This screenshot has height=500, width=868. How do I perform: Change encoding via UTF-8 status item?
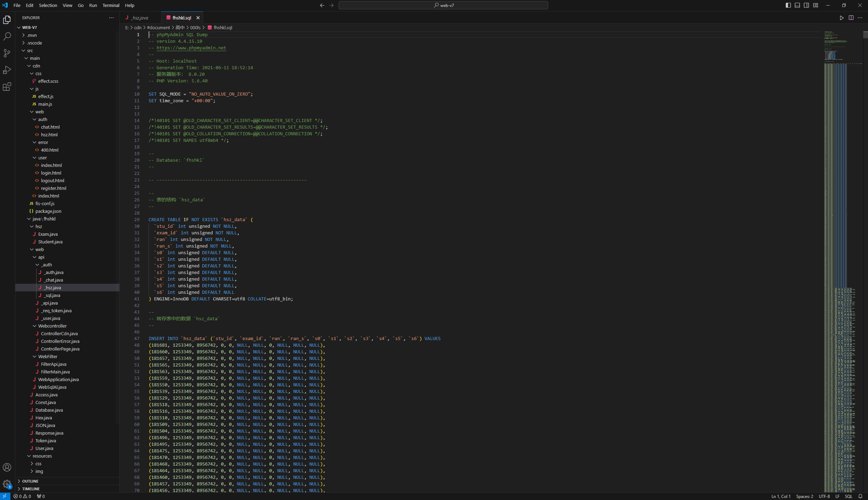(x=824, y=496)
